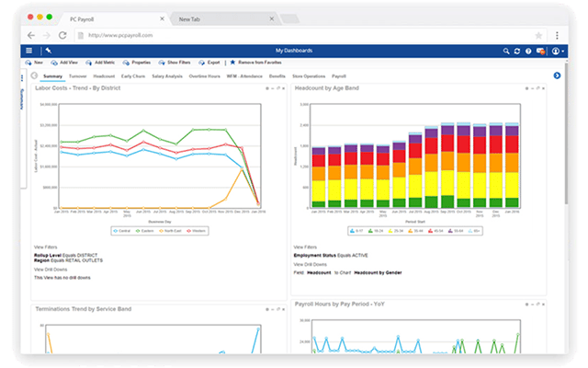Minimize the Terminations Trend panel
588x368 pixels.
tap(273, 309)
